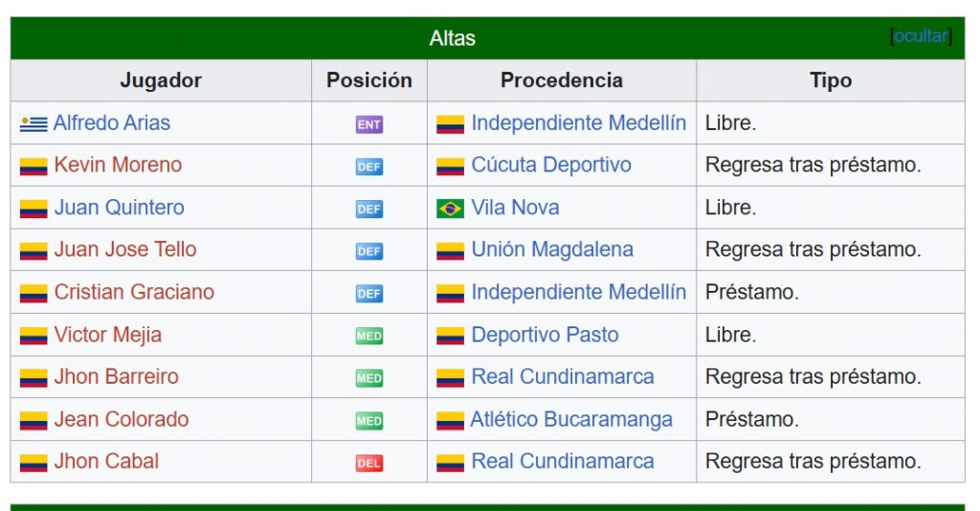
Task: Follow the Deportivo Pasto link
Action: (545, 335)
